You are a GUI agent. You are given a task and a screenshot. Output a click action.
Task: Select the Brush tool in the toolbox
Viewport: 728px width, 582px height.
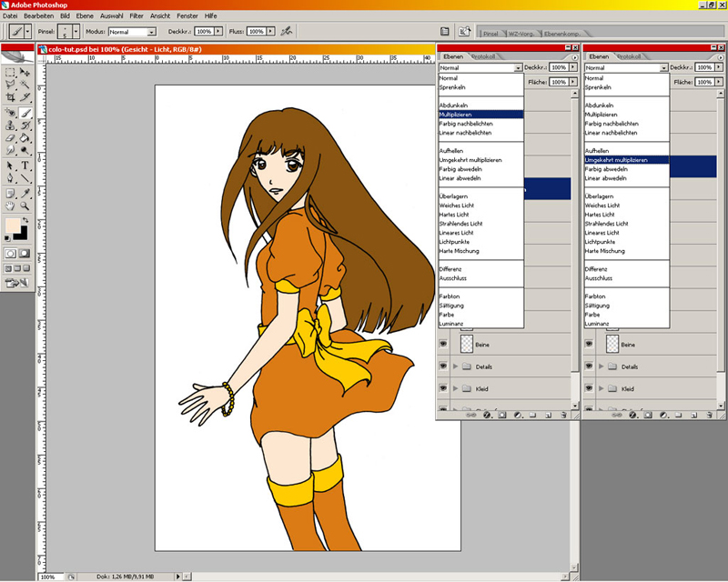25,113
